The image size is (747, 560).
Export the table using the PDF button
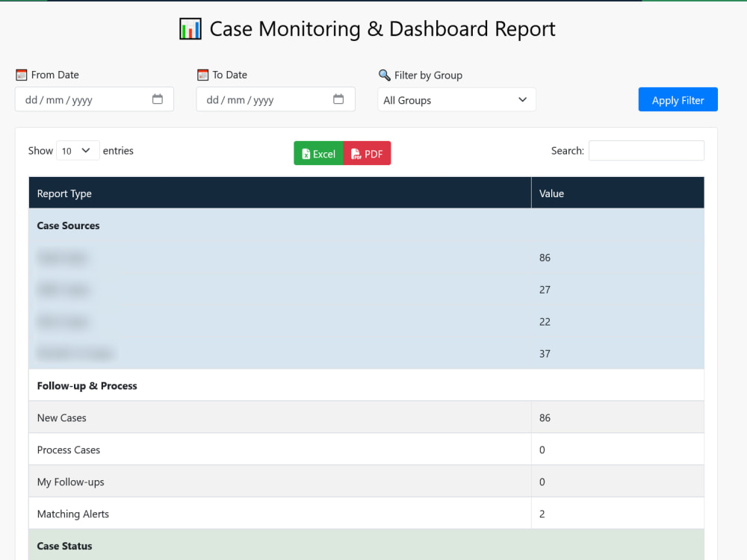(367, 153)
